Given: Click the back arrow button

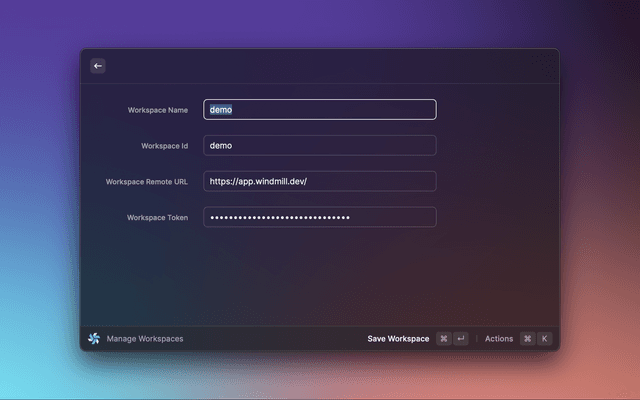Looking at the screenshot, I should point(98,66).
